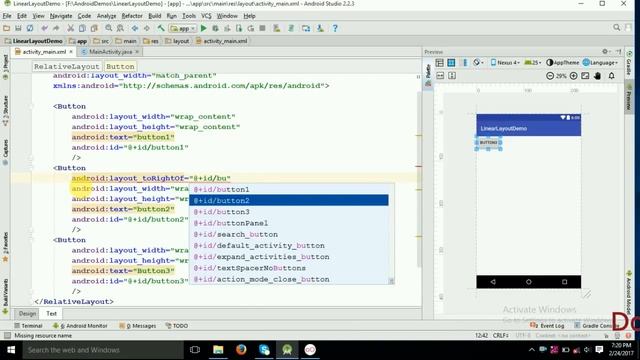Image resolution: width=640 pixels, height=360 pixels.
Task: Toggle the Captures tool window
Action: (x=5, y=152)
